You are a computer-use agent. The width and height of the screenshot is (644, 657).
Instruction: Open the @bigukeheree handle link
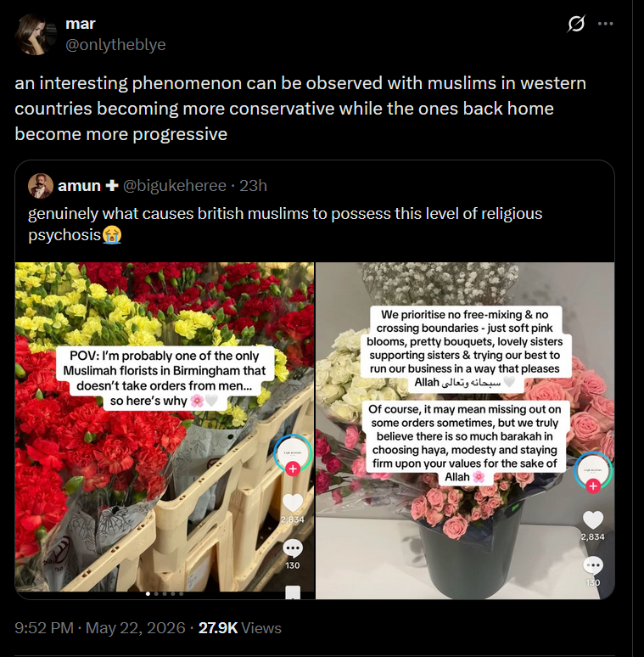click(x=175, y=186)
